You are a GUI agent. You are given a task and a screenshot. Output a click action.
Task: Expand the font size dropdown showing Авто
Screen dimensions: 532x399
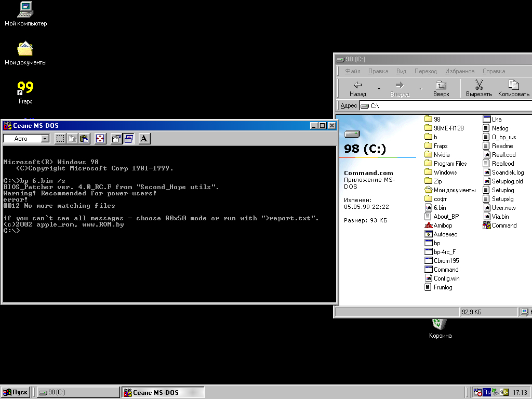45,138
